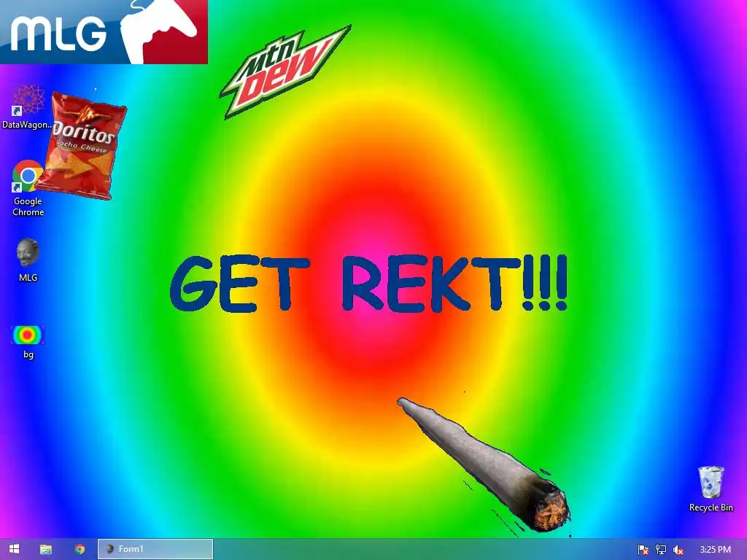Open the Action Center flag icon
The height and width of the screenshot is (560, 747).
tap(643, 550)
